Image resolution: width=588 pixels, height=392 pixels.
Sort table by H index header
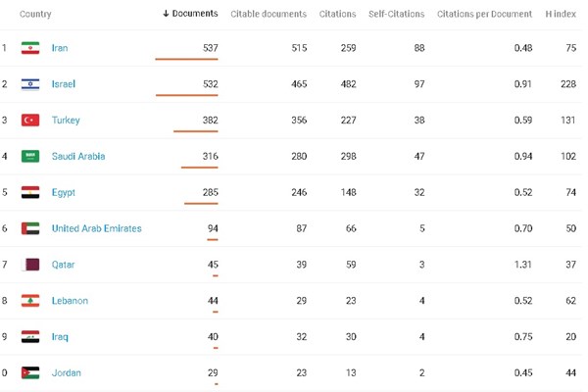point(561,14)
